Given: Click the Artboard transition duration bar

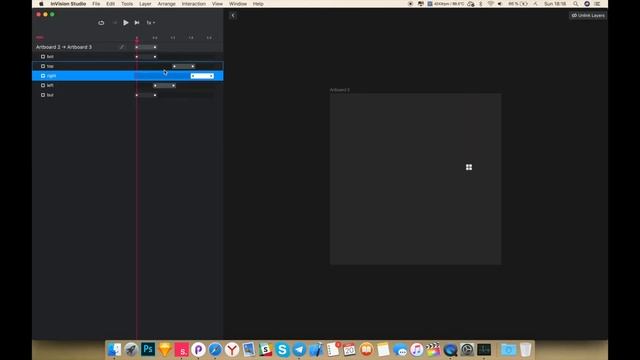Looking at the screenshot, I should [x=146, y=47].
